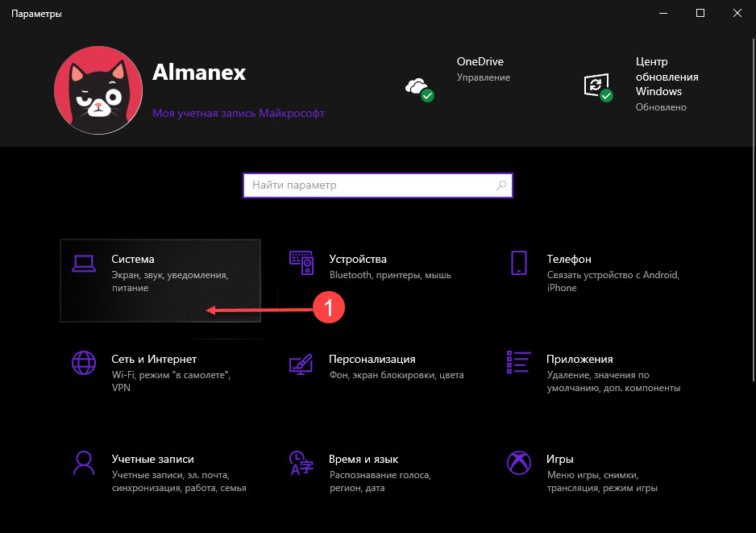
Task: Click the Обновлено status text
Action: [661, 107]
